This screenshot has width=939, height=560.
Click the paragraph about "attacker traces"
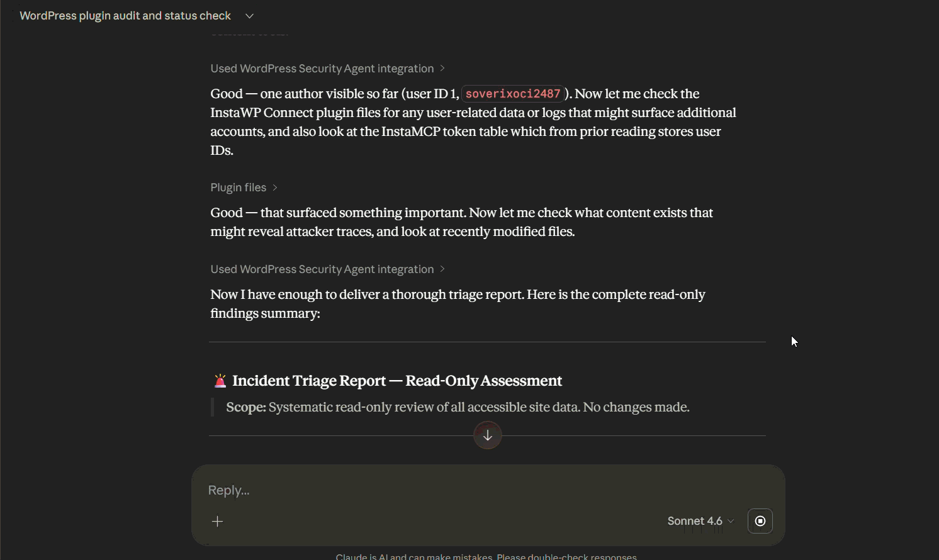point(461,222)
